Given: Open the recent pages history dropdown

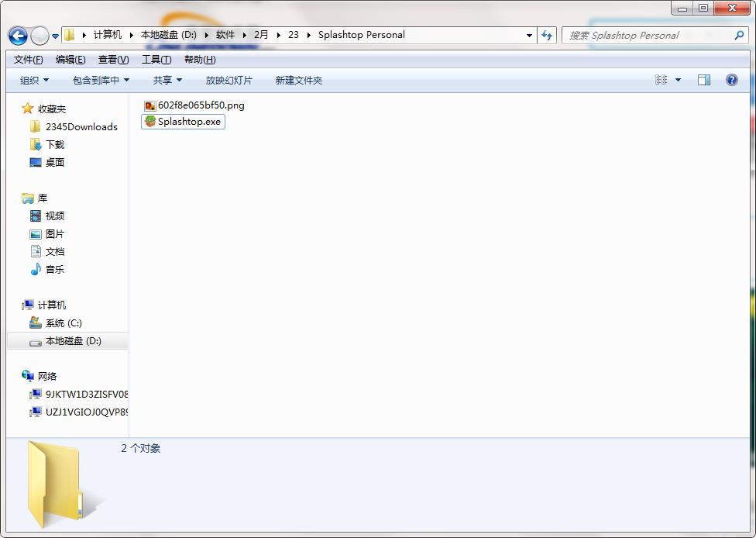Looking at the screenshot, I should point(56,36).
